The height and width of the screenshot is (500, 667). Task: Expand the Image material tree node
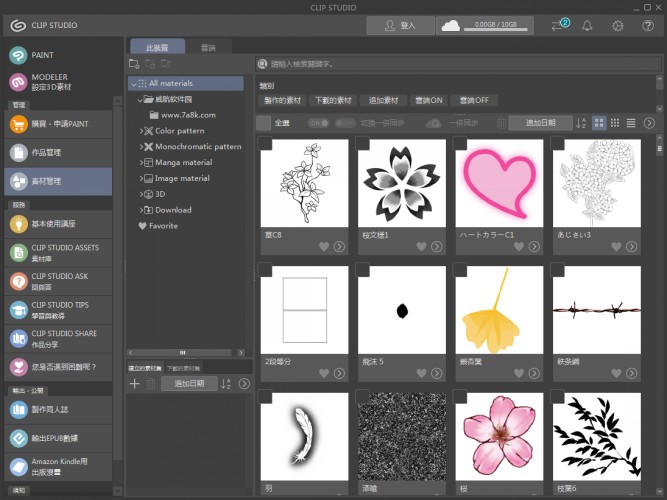pos(141,178)
